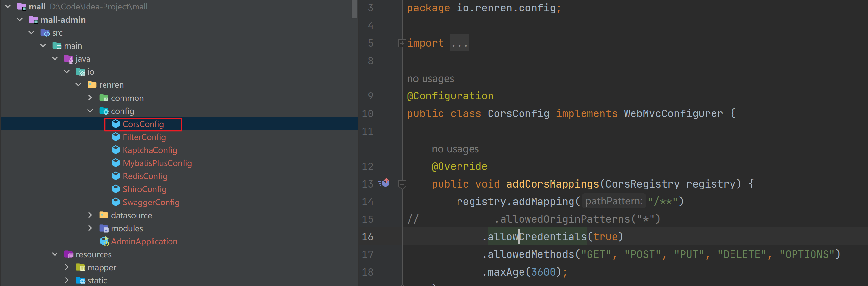Select the mall-admin module label

tap(63, 20)
